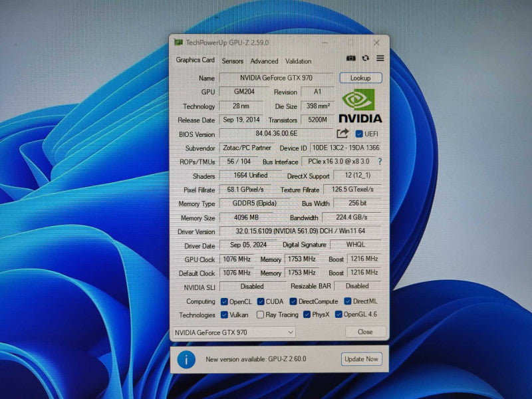
Task: Take a screenshot with camera icon
Action: pyautogui.click(x=351, y=59)
